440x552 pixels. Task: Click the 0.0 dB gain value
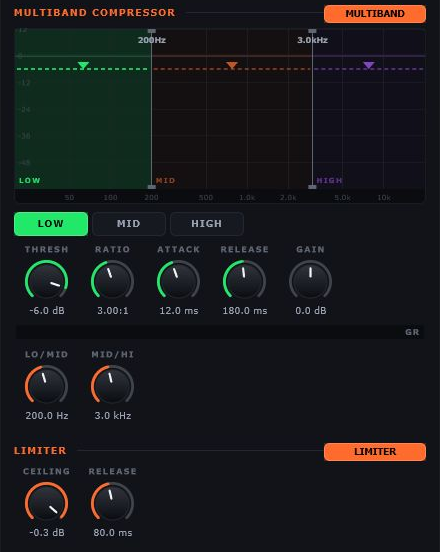click(x=311, y=311)
